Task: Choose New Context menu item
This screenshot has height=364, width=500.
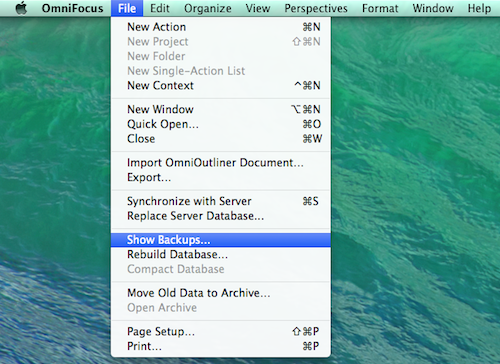Action: pos(221,85)
